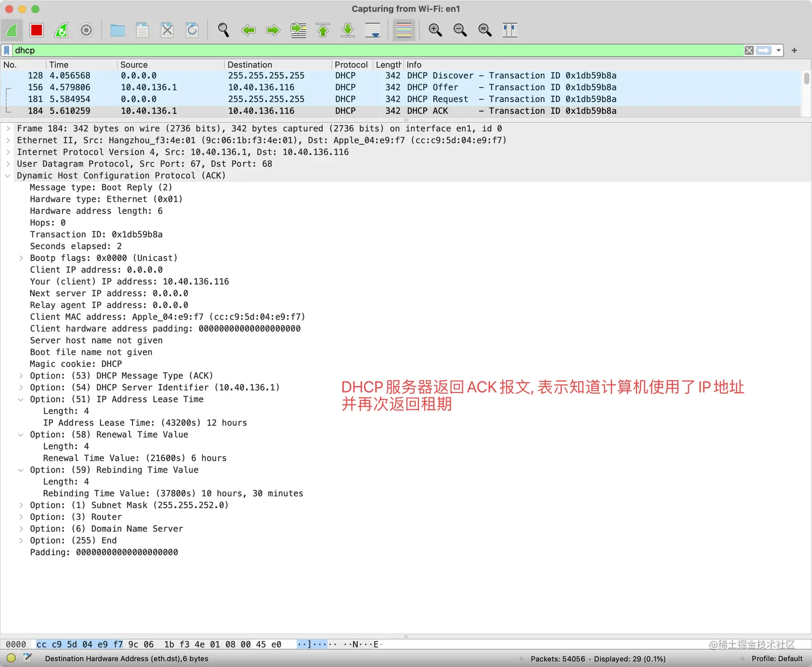Click the expert information status circle
Viewport: 812px width, 667px height.
[x=11, y=658]
